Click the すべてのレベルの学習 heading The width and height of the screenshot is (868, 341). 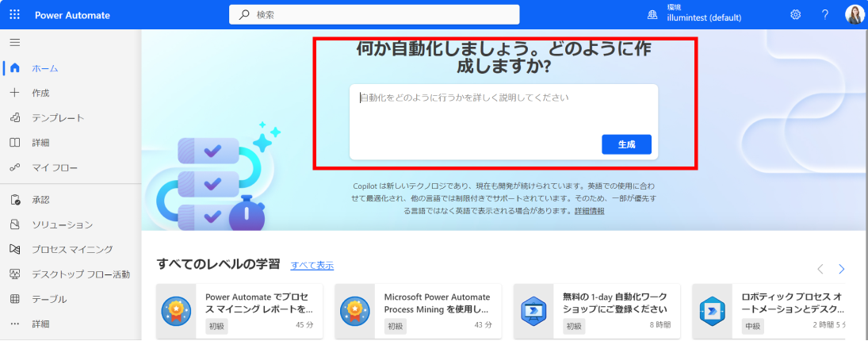[x=218, y=263]
